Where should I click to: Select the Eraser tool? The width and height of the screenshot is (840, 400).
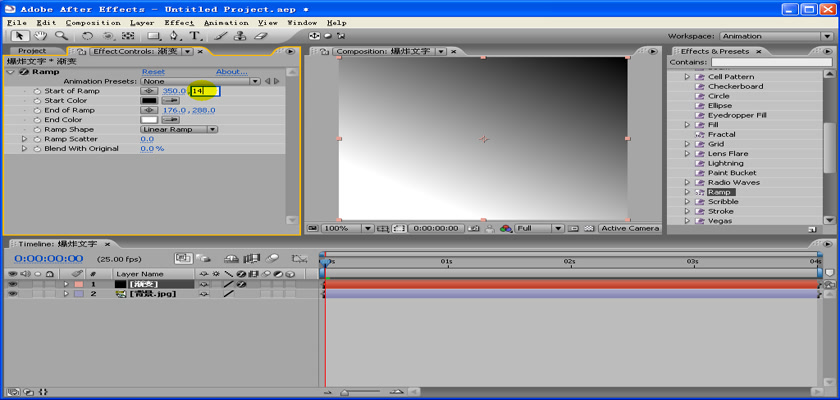pyautogui.click(x=261, y=36)
